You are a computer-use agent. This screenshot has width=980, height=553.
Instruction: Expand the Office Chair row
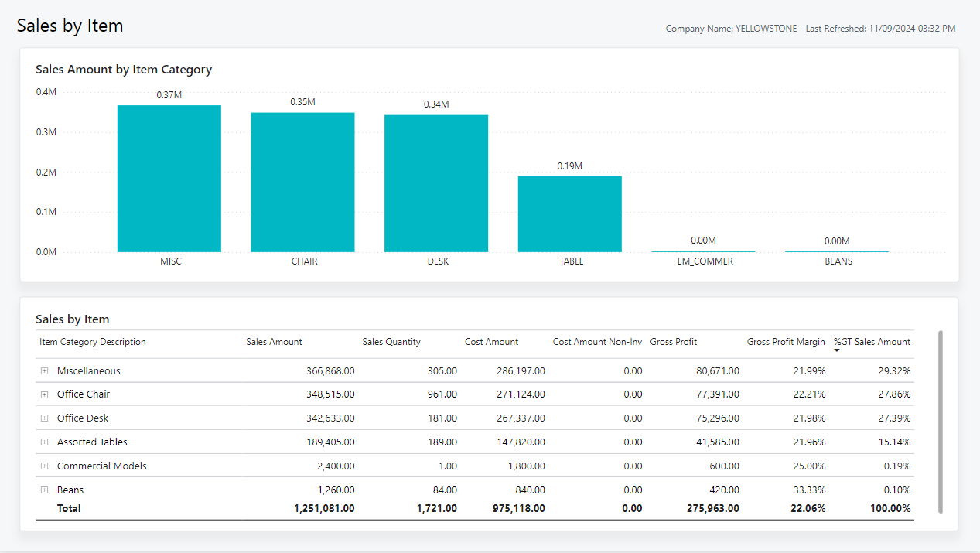tap(44, 394)
